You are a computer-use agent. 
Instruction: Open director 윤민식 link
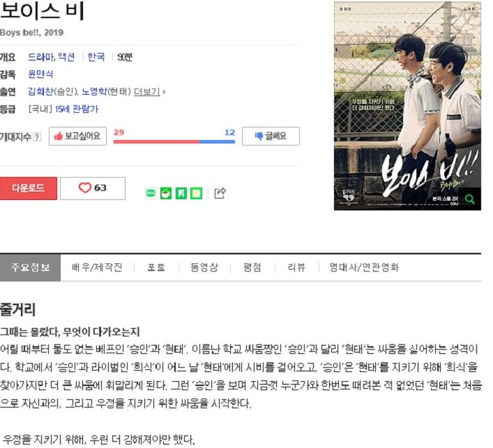pos(40,74)
